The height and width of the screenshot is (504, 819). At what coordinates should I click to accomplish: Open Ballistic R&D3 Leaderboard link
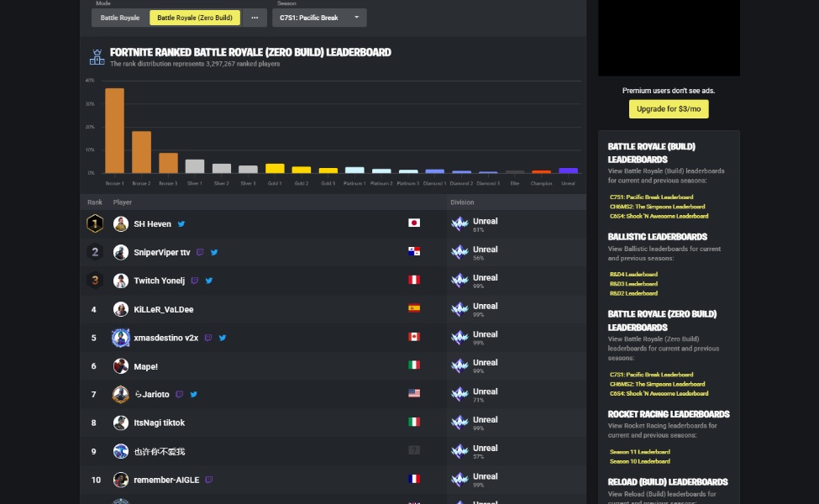point(633,284)
